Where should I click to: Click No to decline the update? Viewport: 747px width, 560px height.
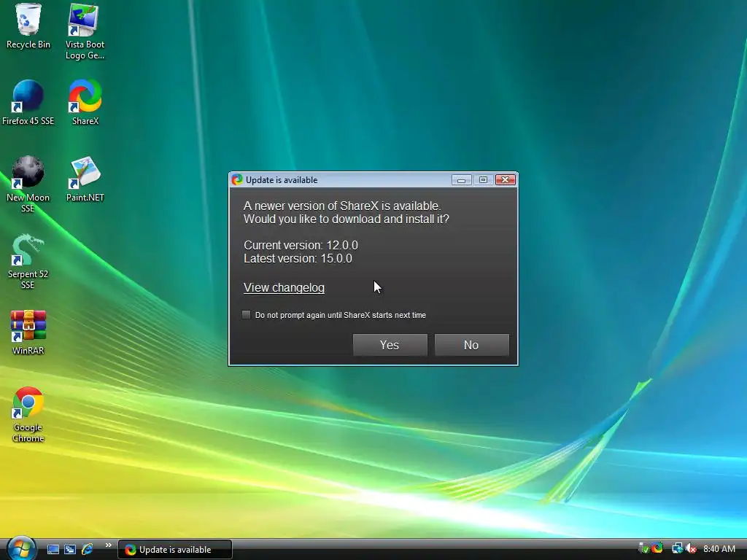pyautogui.click(x=472, y=345)
